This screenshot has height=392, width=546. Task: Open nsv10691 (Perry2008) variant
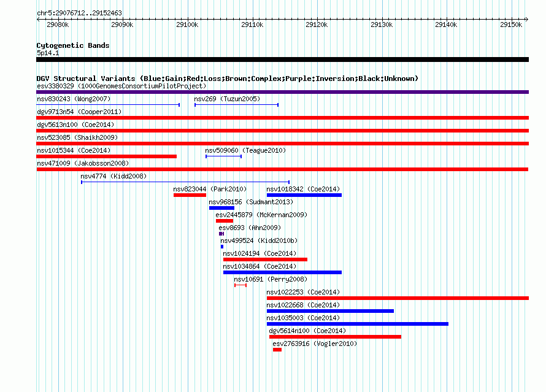271,279
